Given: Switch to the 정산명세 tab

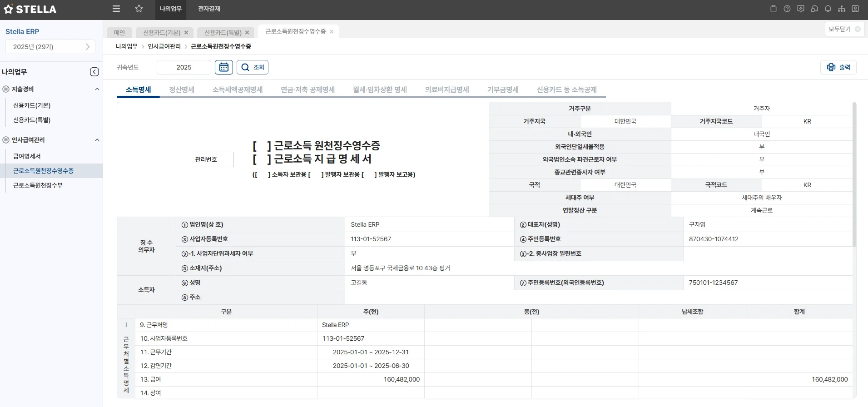Looking at the screenshot, I should [x=181, y=89].
